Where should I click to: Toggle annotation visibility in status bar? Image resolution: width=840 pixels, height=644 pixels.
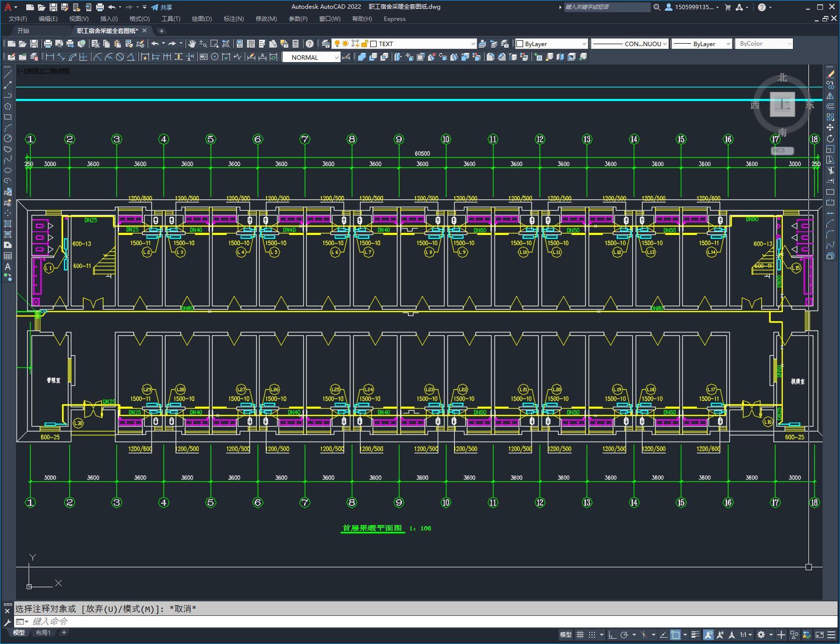coord(708,634)
